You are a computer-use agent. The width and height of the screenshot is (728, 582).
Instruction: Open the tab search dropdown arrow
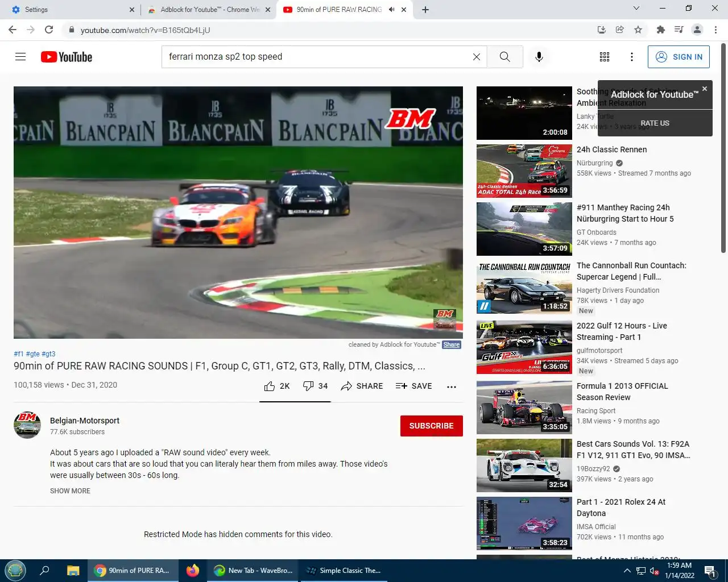click(636, 8)
